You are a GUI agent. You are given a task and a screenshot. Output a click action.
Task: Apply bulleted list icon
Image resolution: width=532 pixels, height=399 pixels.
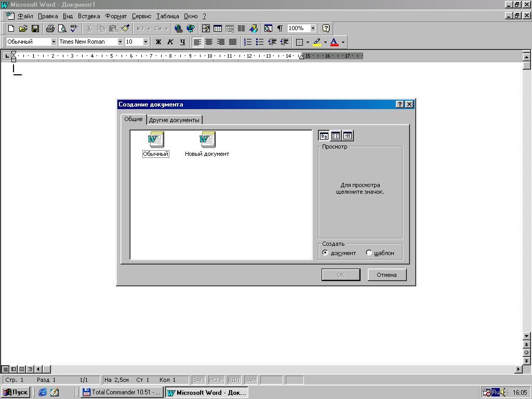260,42
